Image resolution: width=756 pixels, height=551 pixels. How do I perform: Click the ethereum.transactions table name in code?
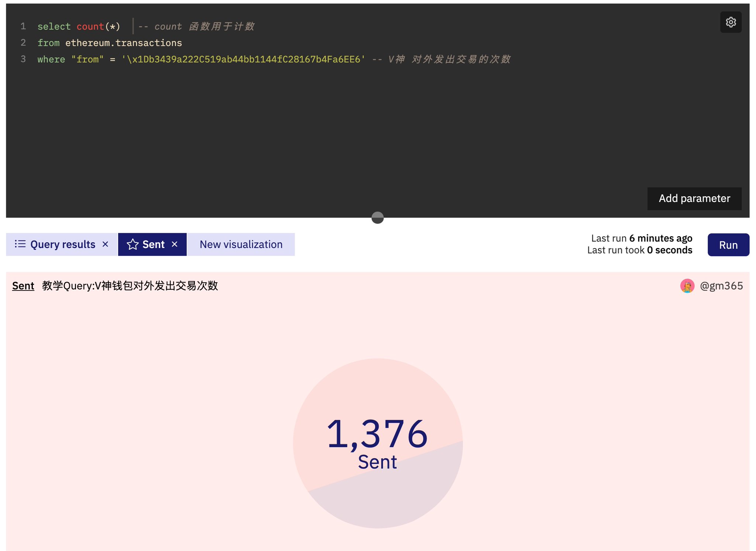123,43
